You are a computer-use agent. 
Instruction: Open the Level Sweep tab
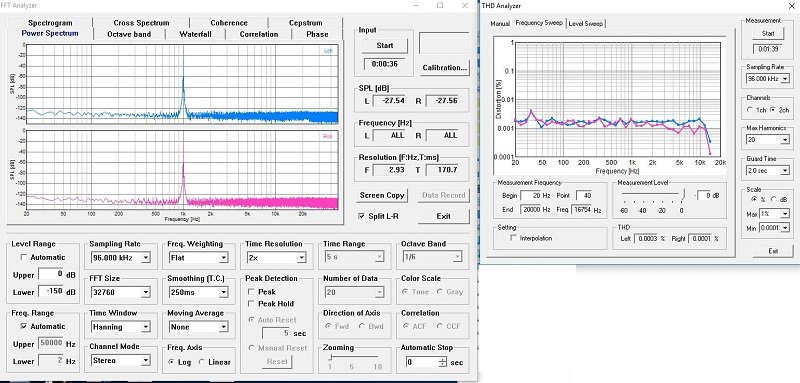pos(585,23)
